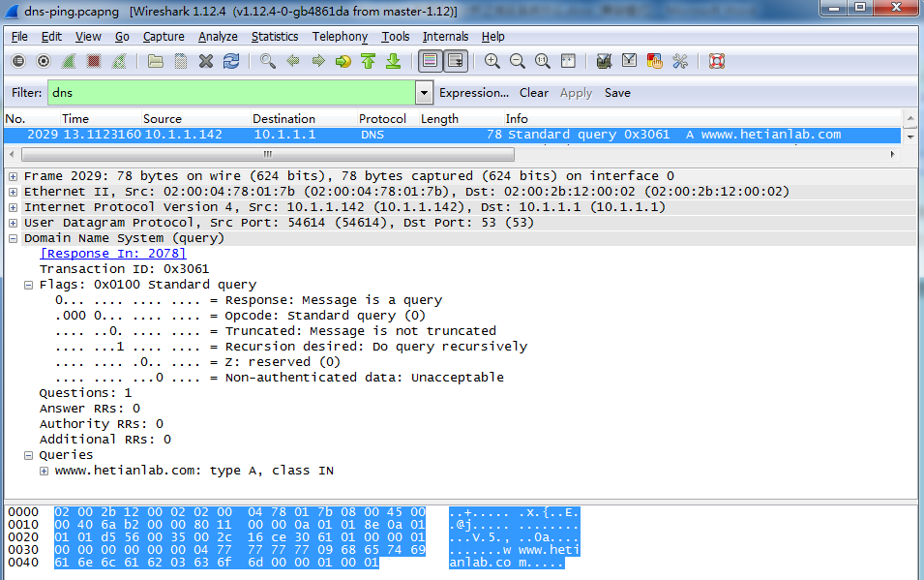Stop the running capture
Screen dimensions: 924x580
pyautogui.click(x=94, y=61)
